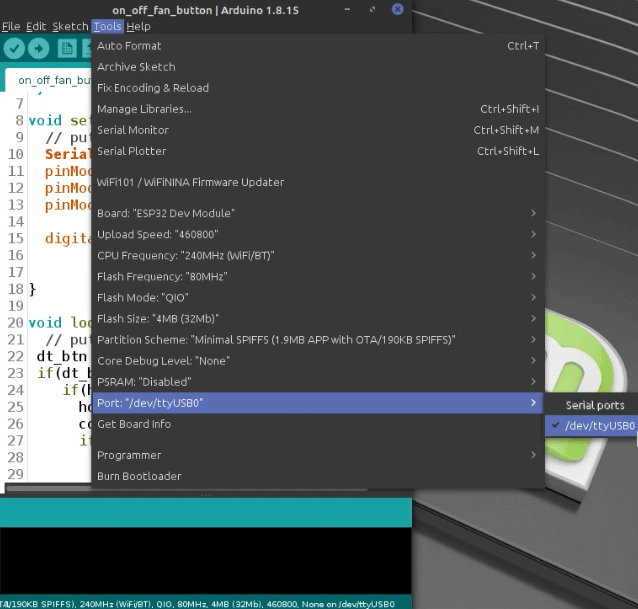Toggle the checked /dev/ttyUSB0 serial port

(x=591, y=426)
